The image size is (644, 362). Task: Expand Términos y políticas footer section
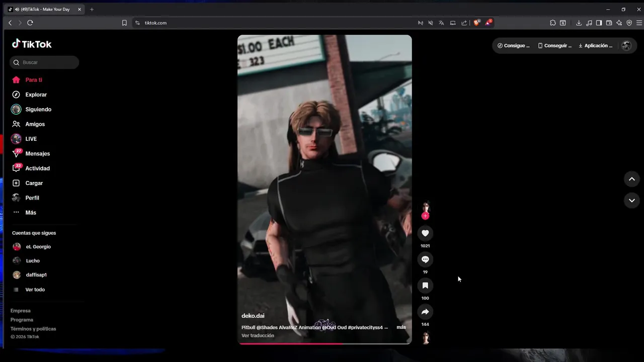point(33,329)
